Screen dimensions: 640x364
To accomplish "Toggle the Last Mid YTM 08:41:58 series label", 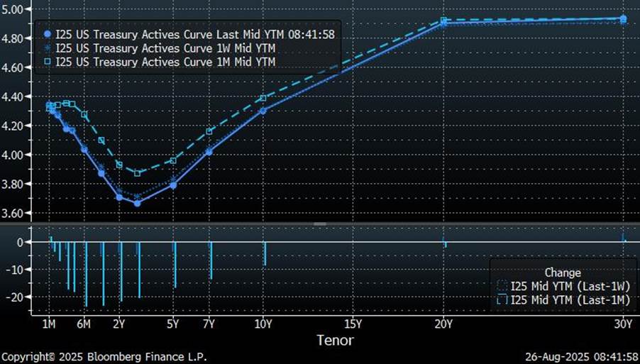I will click(194, 33).
